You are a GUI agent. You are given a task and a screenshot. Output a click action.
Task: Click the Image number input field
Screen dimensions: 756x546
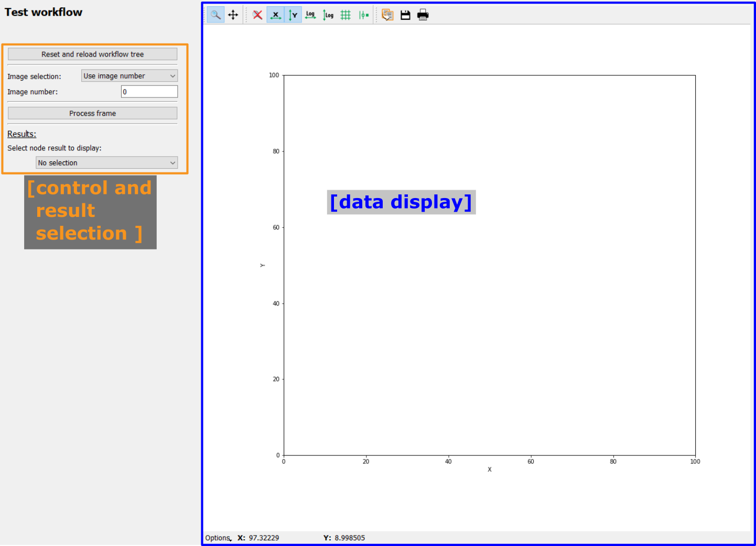(149, 92)
